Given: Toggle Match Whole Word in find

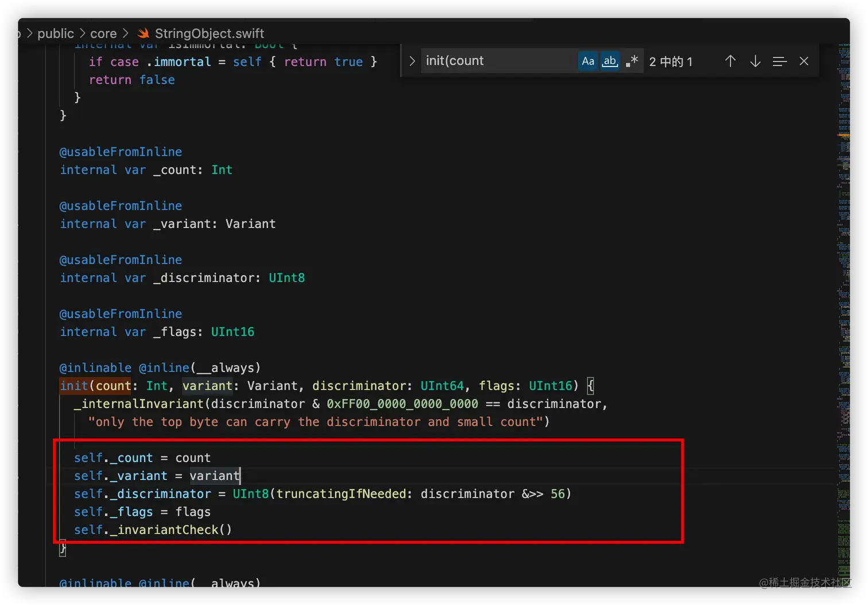Looking at the screenshot, I should 610,61.
